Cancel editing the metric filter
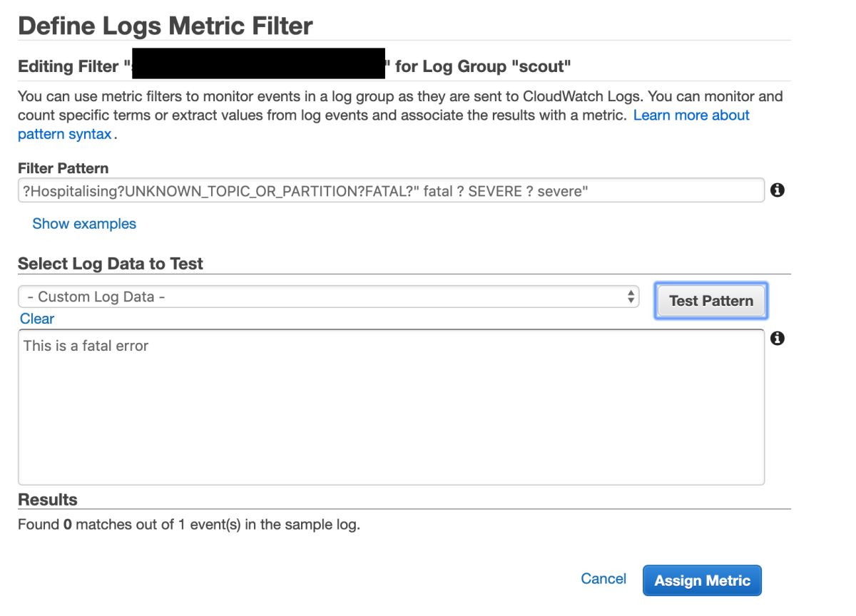The height and width of the screenshot is (616, 856). tap(603, 579)
